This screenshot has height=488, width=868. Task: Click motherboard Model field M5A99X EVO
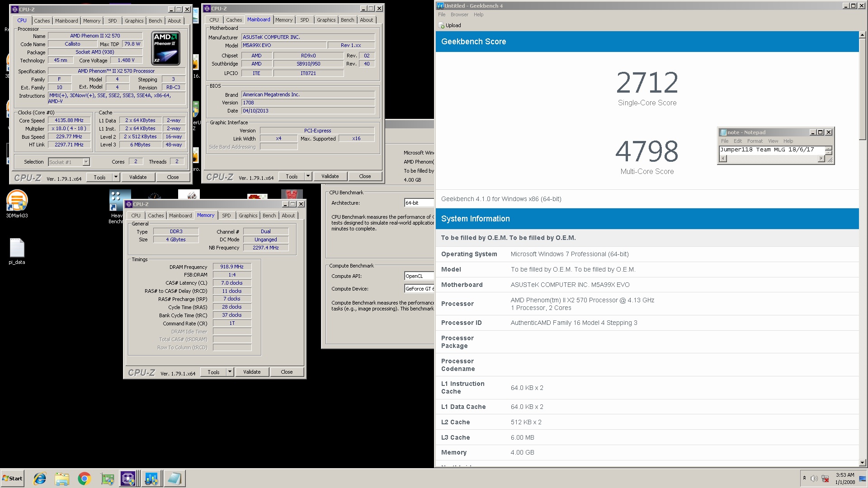click(x=284, y=45)
